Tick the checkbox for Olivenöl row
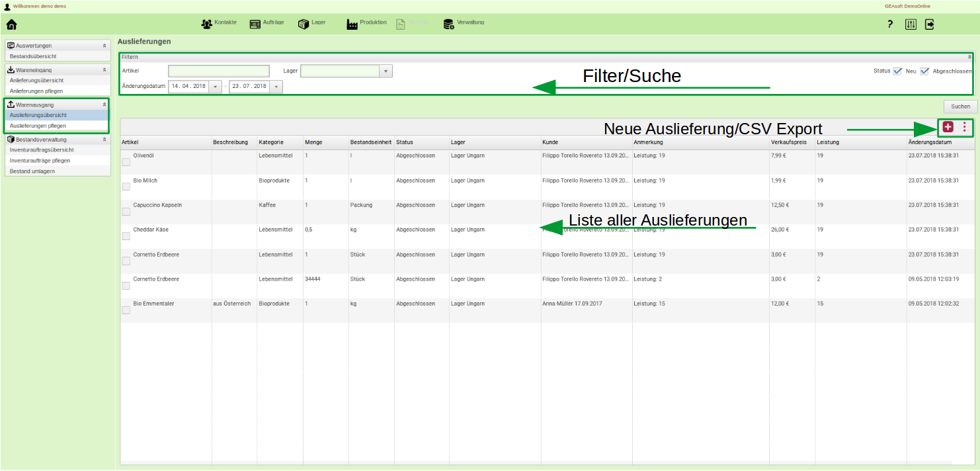Screen dimensions: 980x471 point(126,161)
